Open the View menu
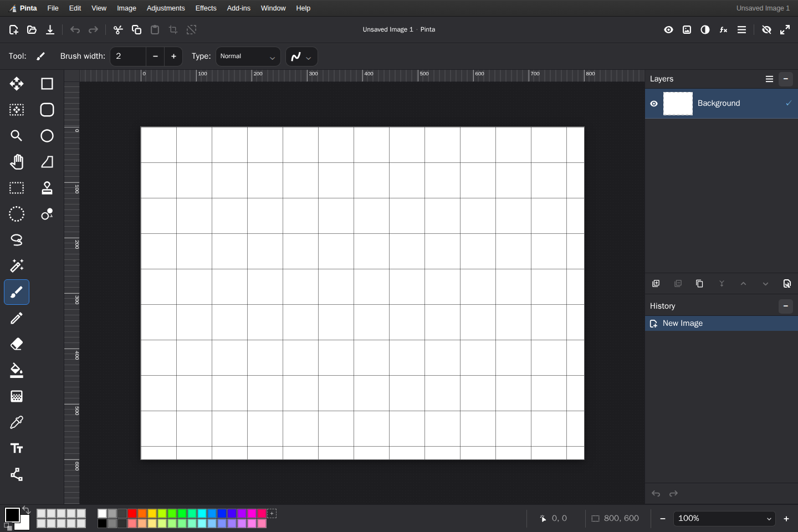This screenshot has height=532, width=798. point(99,8)
